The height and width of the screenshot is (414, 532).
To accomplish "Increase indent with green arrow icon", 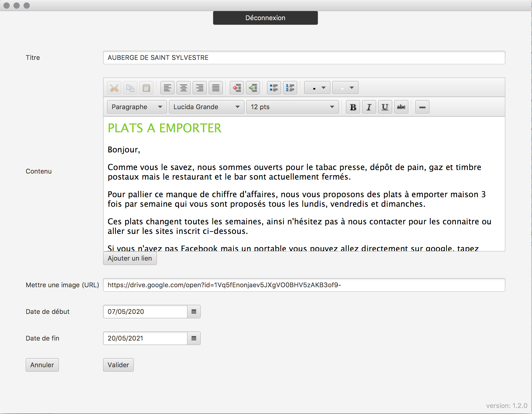I will pyautogui.click(x=253, y=88).
